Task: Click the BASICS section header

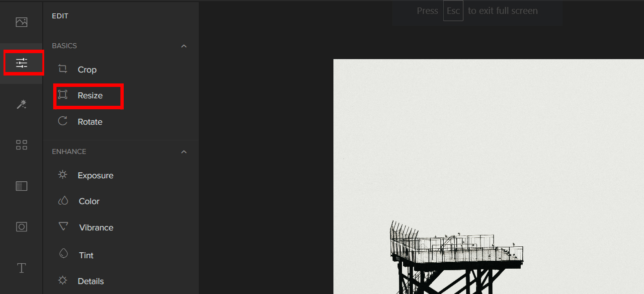Action: pos(65,46)
